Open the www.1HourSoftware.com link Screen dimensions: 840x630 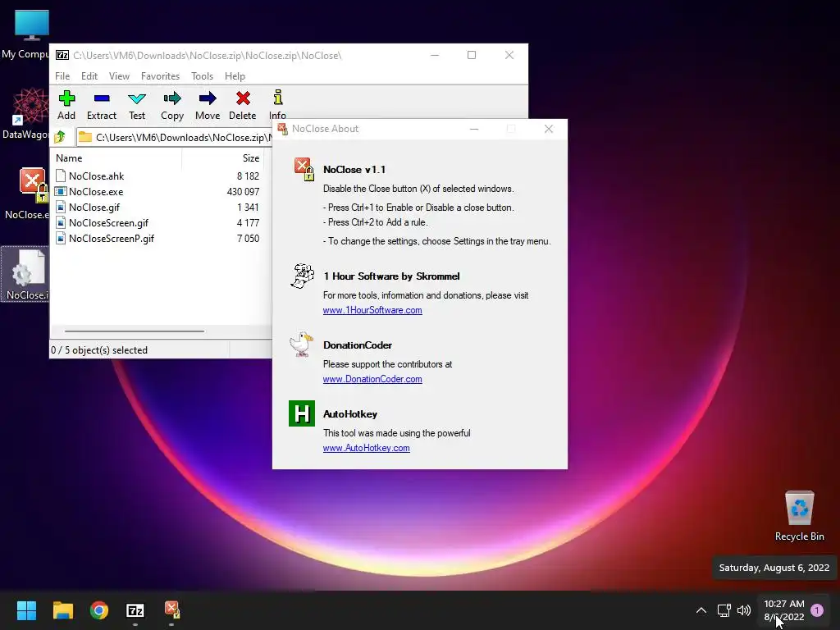point(372,309)
